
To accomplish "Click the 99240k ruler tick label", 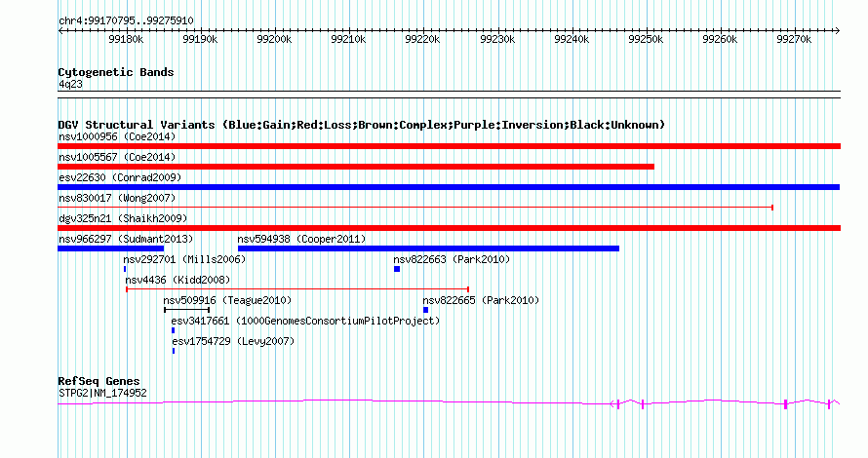I will [x=572, y=40].
